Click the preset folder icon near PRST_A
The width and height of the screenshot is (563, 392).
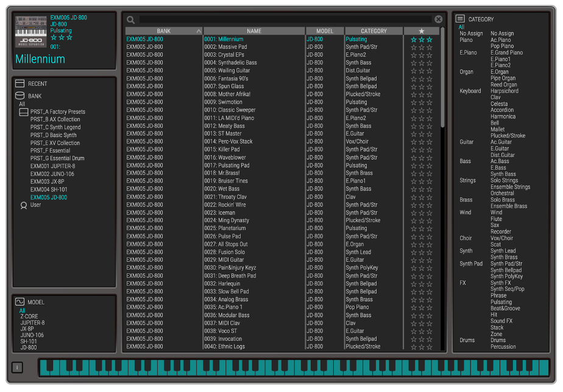[x=24, y=112]
